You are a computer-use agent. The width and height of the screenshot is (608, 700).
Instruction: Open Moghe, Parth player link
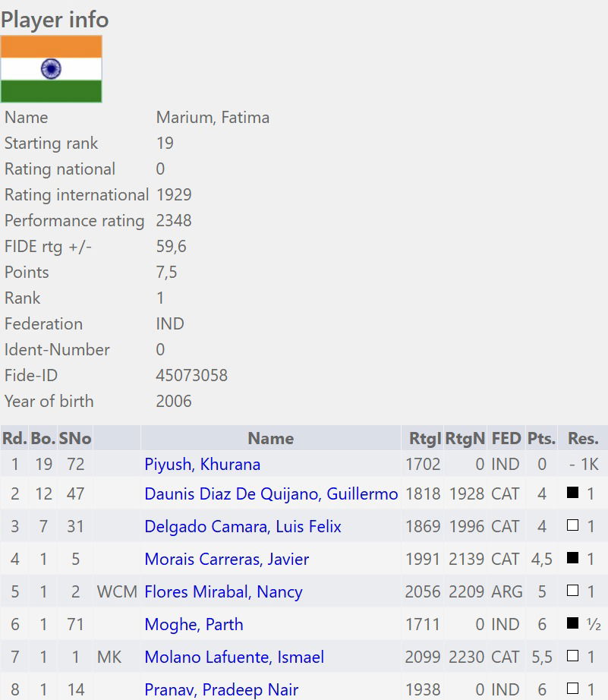194,624
